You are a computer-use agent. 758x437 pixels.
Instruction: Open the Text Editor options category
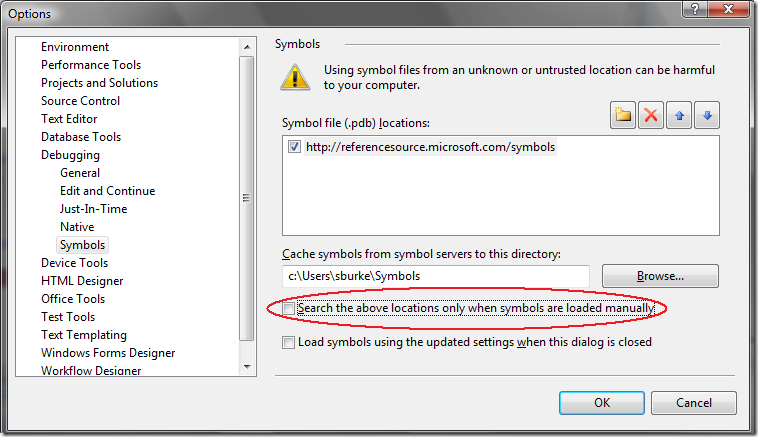click(69, 119)
